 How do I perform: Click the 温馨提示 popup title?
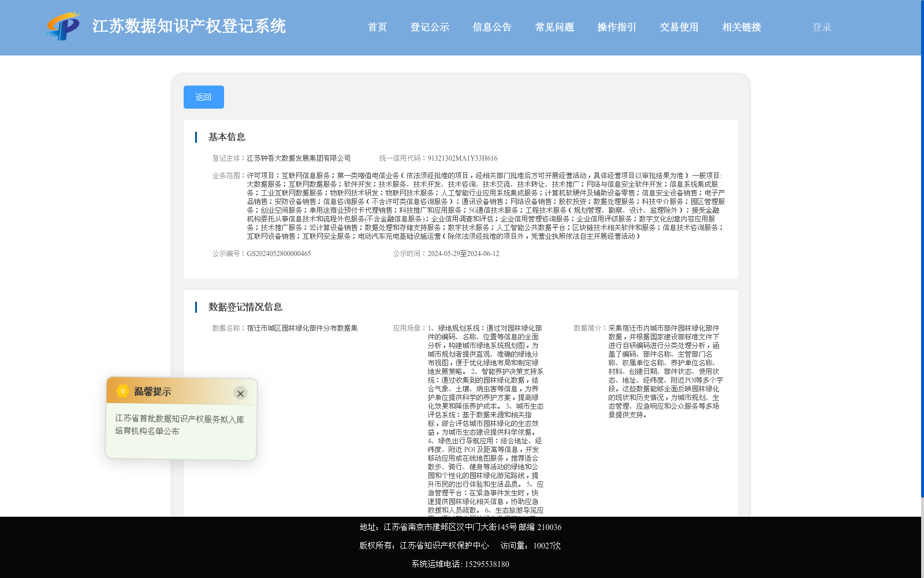pyautogui.click(x=152, y=392)
